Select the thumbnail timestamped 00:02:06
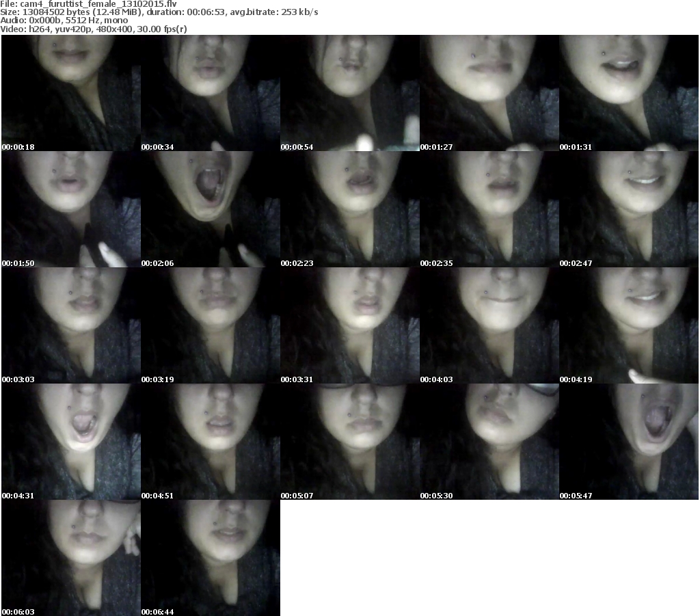Viewport: 700px width, 616px height. tap(211, 209)
